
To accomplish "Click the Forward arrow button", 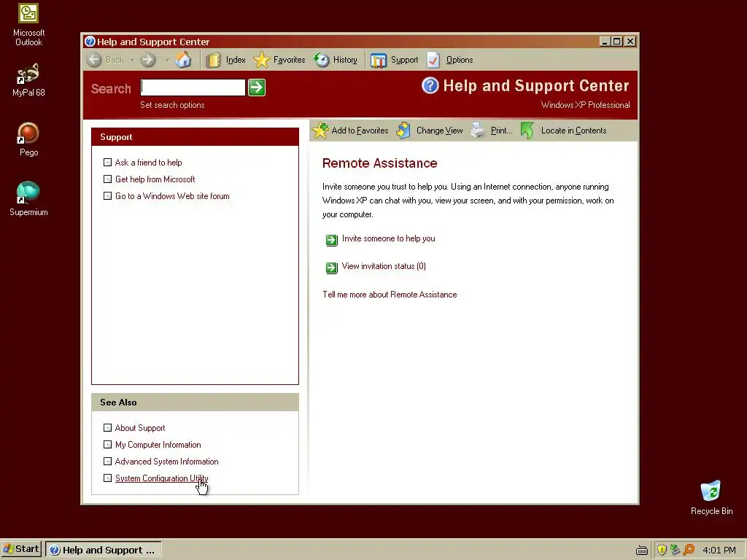I will click(x=148, y=60).
